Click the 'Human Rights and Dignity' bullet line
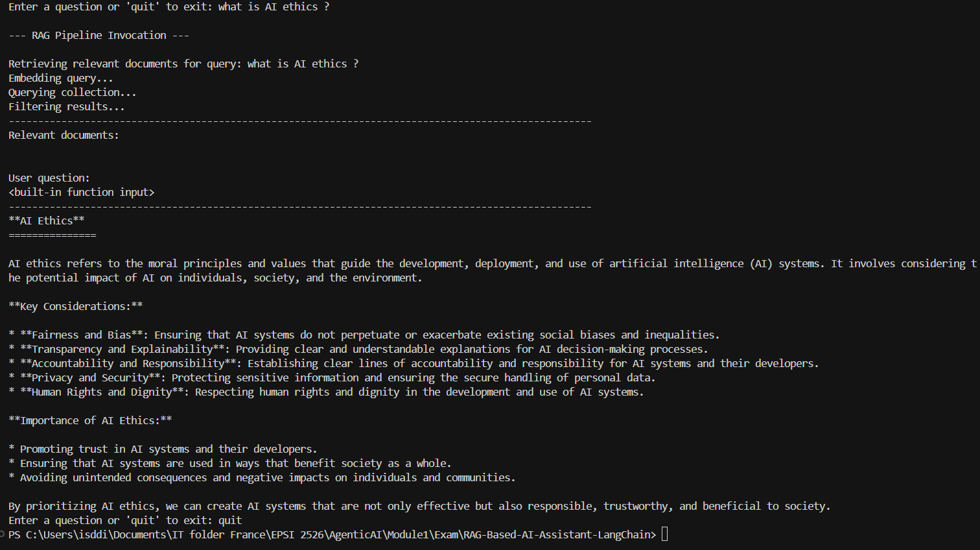The width and height of the screenshot is (980, 550). [326, 392]
